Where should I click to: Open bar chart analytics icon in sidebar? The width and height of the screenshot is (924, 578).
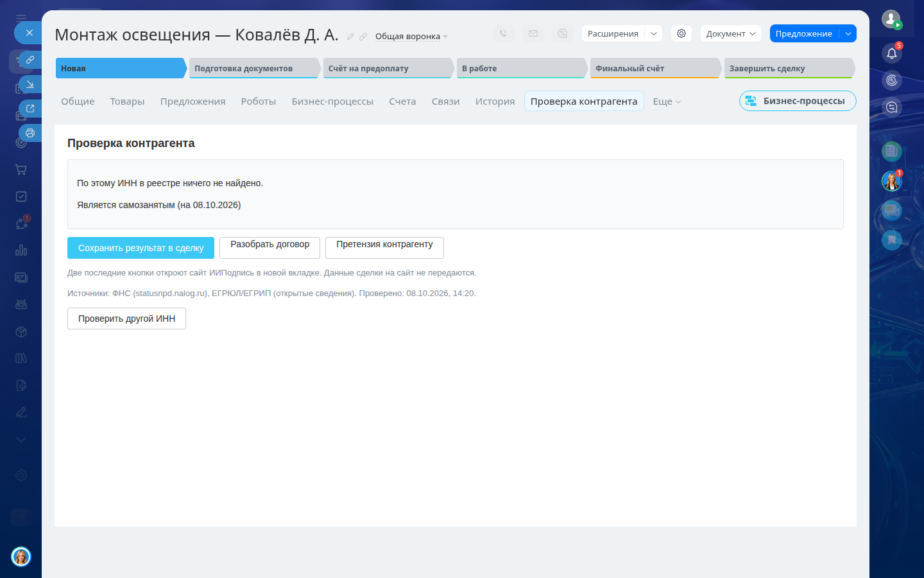click(x=21, y=250)
